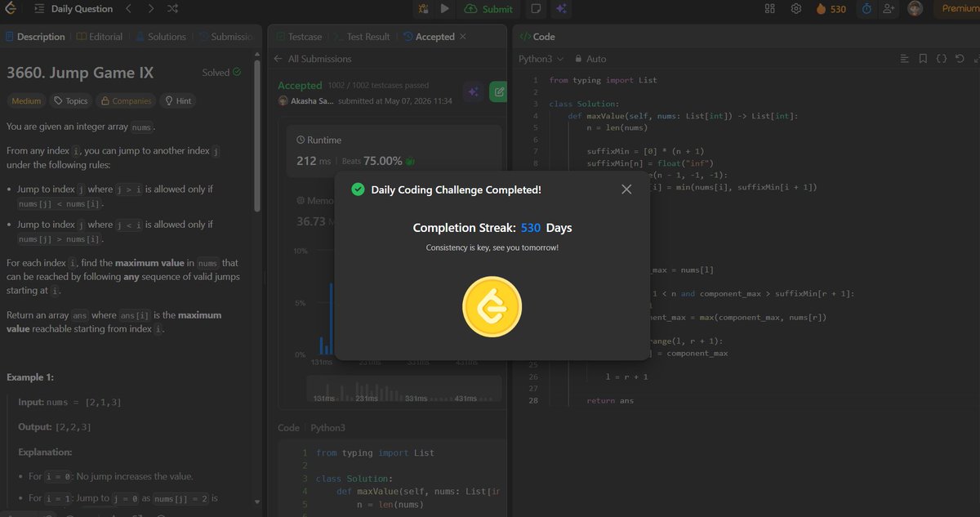
Task: Click the green check icon in popup
Action: (357, 189)
